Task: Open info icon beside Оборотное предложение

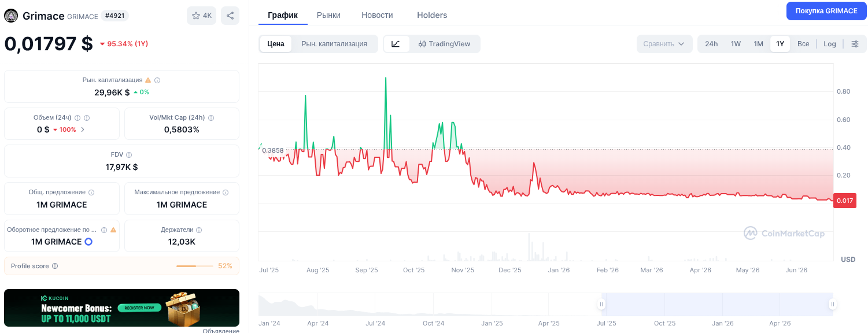Action: coord(104,230)
